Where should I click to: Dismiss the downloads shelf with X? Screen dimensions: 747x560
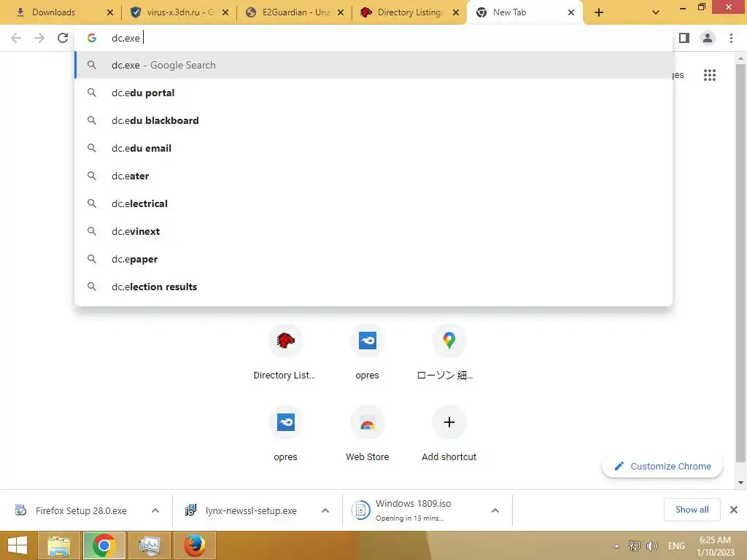click(734, 510)
